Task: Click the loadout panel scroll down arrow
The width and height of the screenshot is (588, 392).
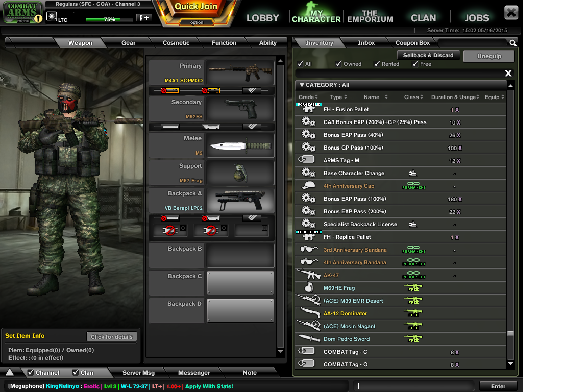Action: pyautogui.click(x=280, y=352)
